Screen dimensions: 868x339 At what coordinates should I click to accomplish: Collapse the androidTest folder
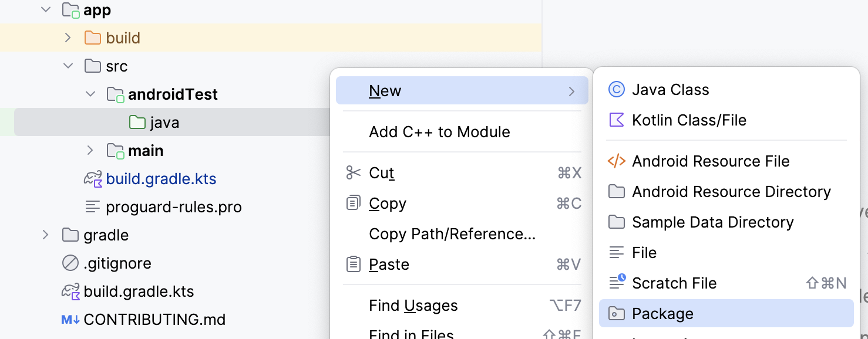pos(90,94)
